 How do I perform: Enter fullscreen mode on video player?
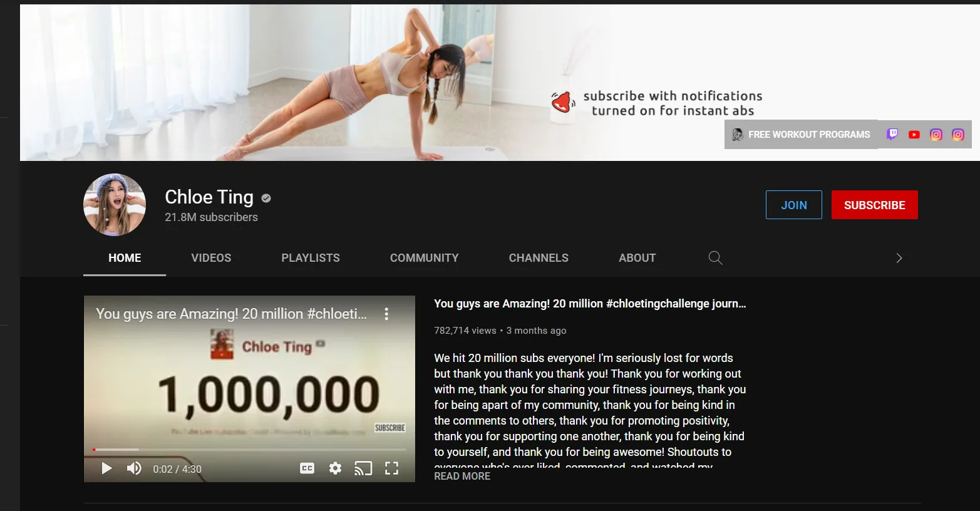pyautogui.click(x=391, y=468)
